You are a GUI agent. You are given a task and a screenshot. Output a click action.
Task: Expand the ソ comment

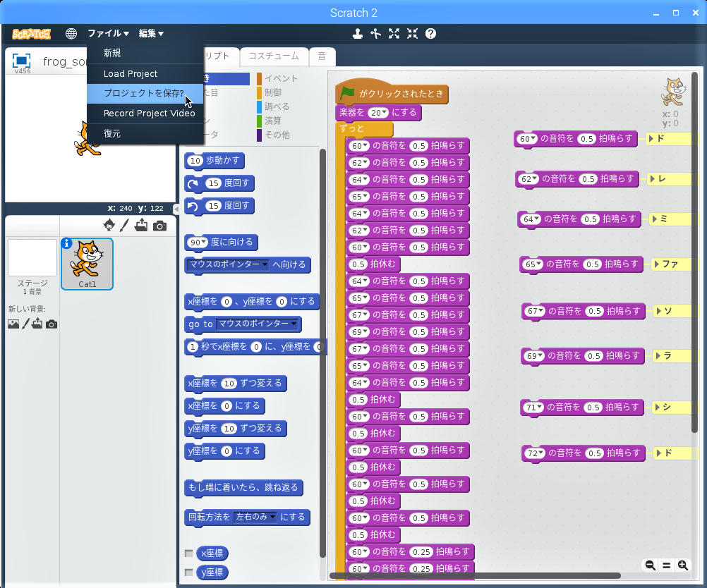659,311
